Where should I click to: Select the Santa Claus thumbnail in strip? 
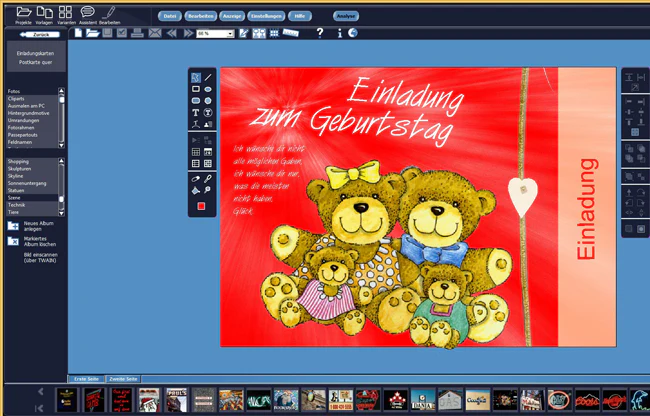click(149, 400)
